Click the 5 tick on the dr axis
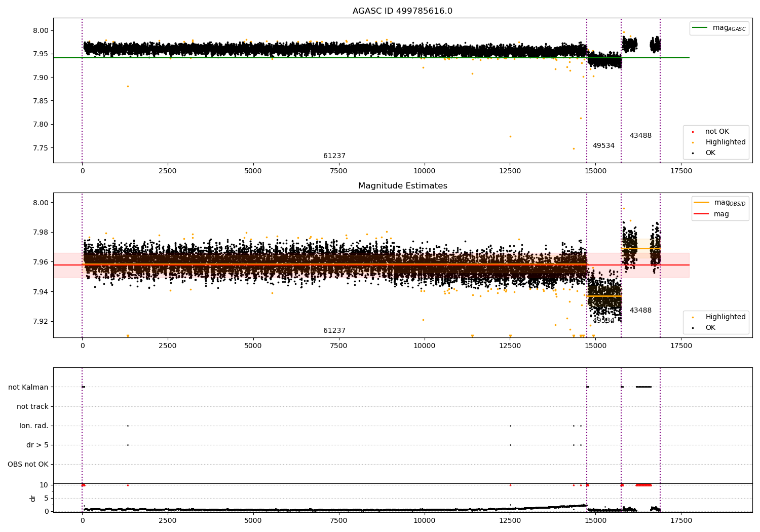The image size is (760, 532). pos(46,498)
